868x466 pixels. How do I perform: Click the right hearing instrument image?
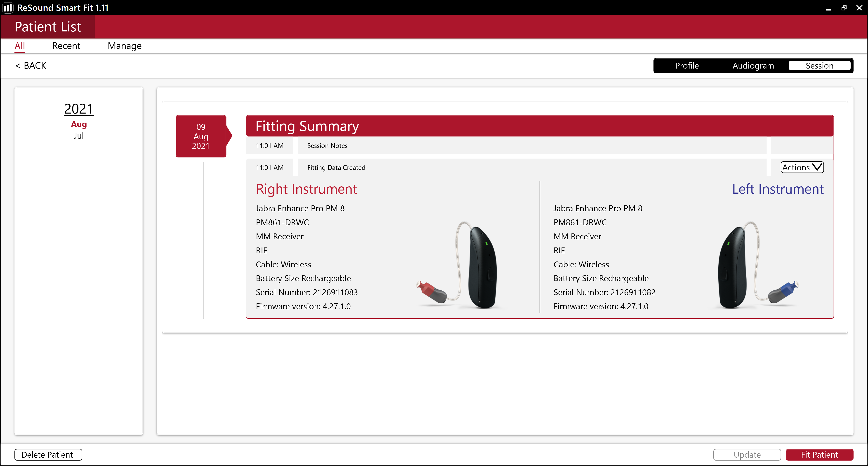(458, 265)
